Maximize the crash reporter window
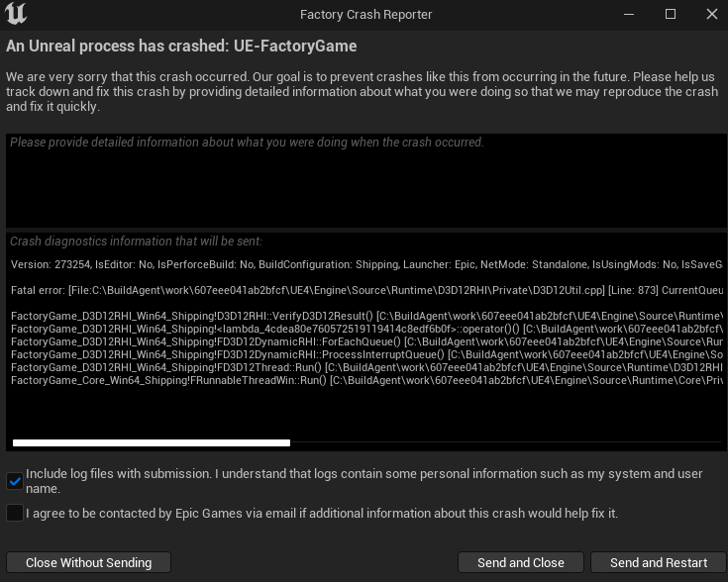The width and height of the screenshot is (728, 582). (670, 15)
